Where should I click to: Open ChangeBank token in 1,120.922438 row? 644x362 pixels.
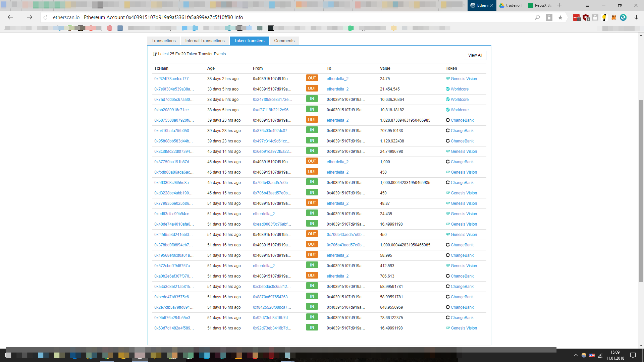[x=462, y=141]
